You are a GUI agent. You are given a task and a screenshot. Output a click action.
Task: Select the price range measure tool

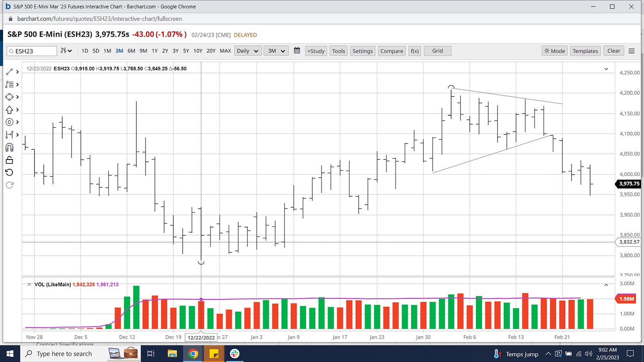click(x=9, y=134)
